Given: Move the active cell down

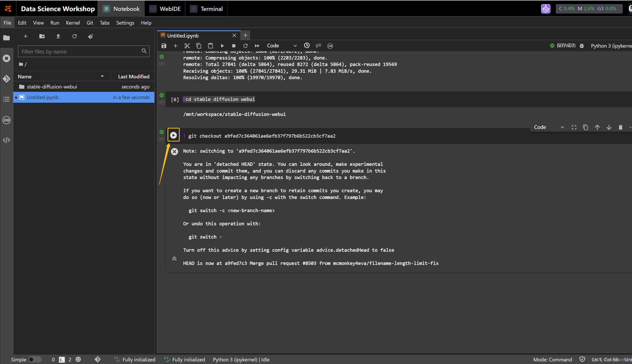Looking at the screenshot, I should [x=609, y=127].
